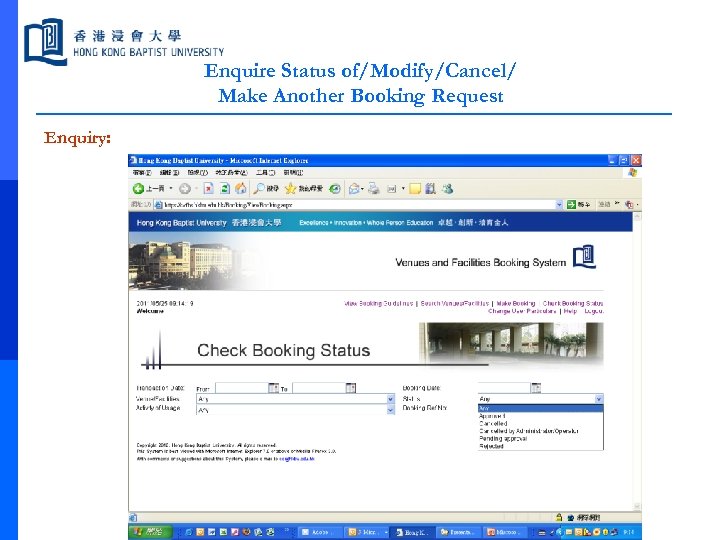Click the green Go arrow button

point(571,205)
